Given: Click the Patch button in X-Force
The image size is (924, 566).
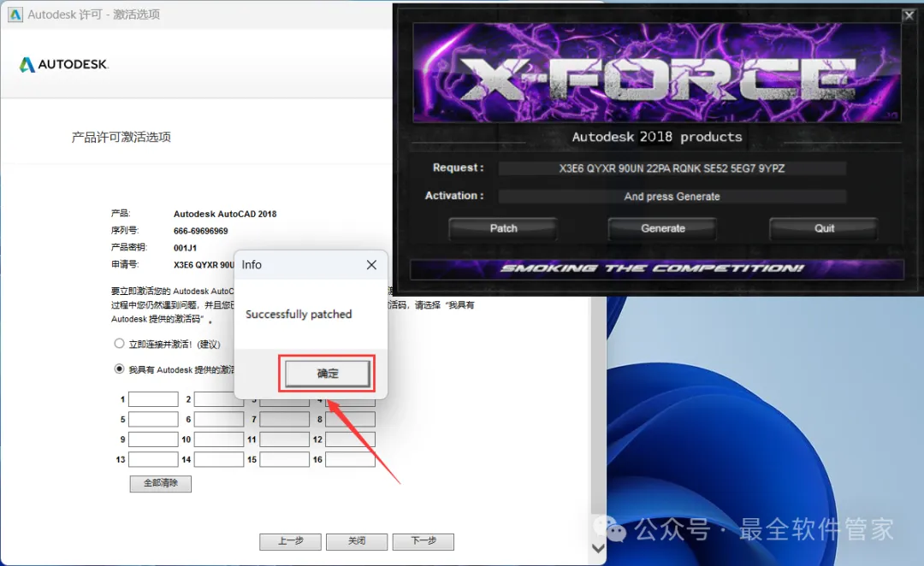Looking at the screenshot, I should coord(503,228).
